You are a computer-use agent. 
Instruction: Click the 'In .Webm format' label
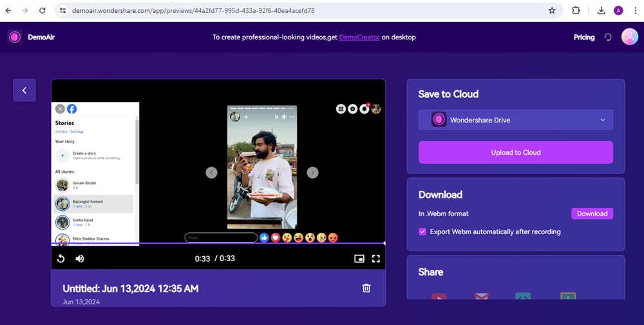443,213
